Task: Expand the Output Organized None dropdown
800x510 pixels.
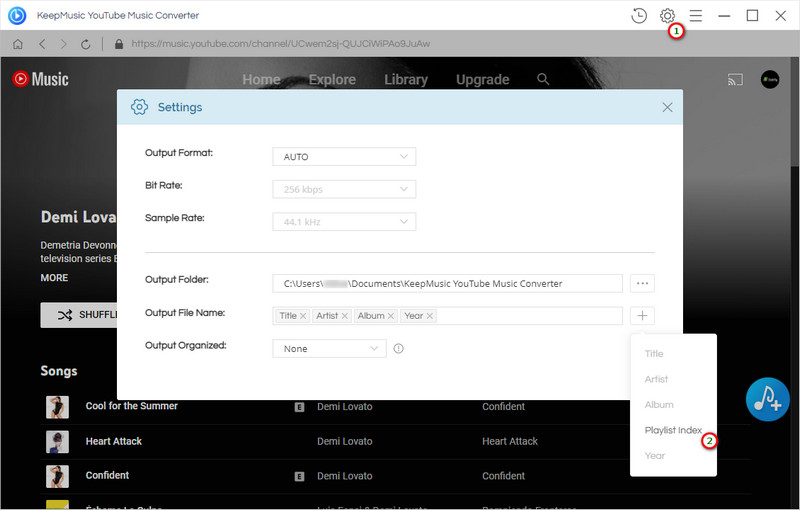Action: pyautogui.click(x=330, y=348)
